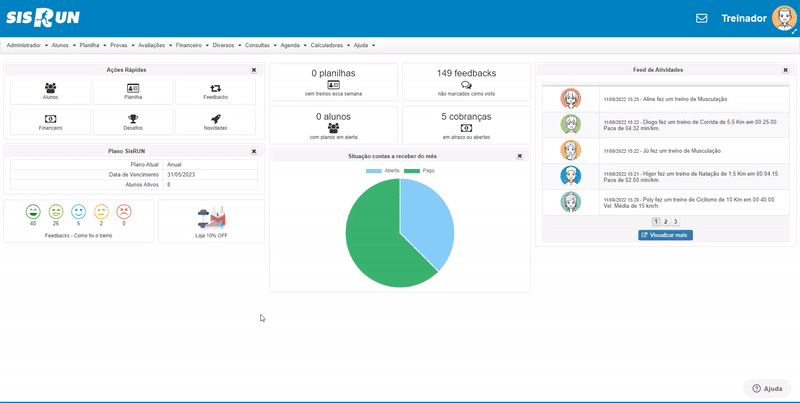Image resolution: width=800 pixels, height=403 pixels.
Task: Go to feed page 2
Action: pyautogui.click(x=666, y=222)
